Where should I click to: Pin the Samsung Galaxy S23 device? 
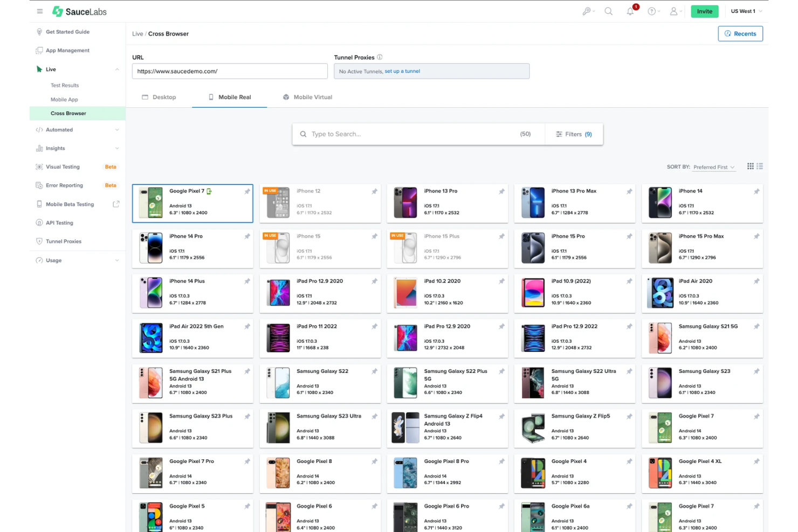pos(756,371)
